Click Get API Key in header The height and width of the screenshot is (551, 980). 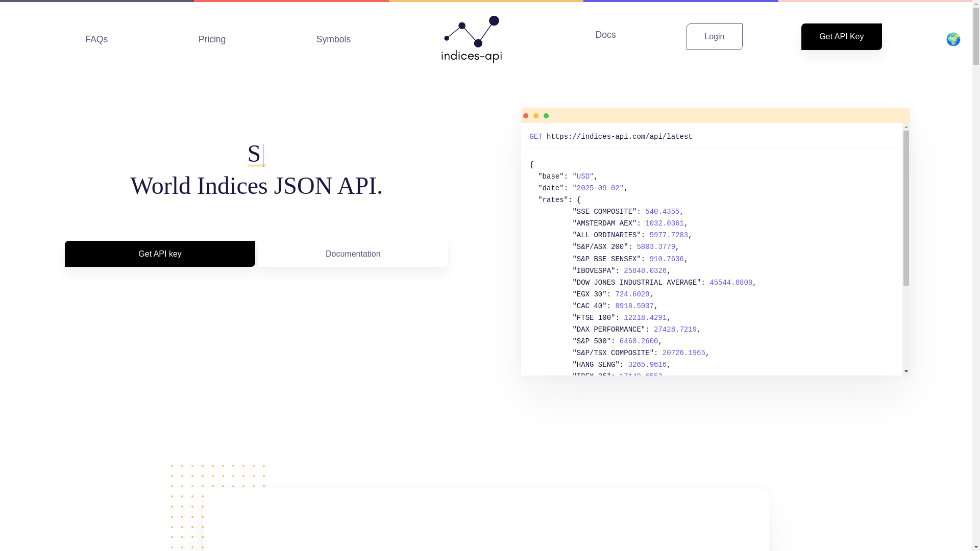[x=841, y=37]
